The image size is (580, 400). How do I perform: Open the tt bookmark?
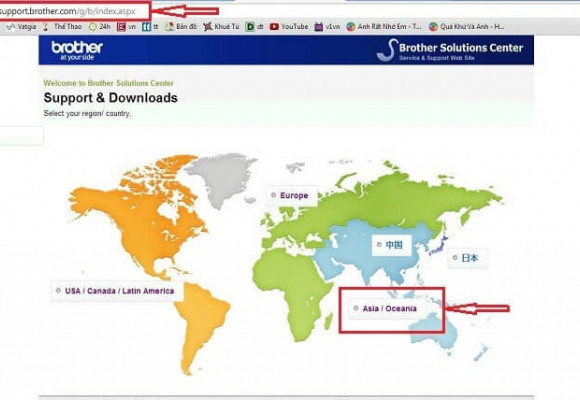point(151,27)
